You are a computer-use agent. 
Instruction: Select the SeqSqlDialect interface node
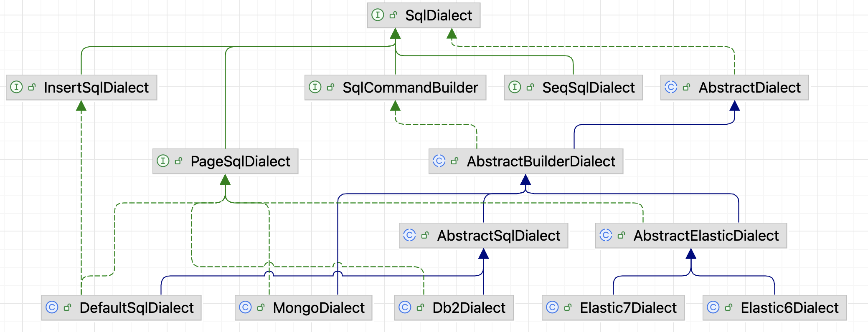[x=588, y=88]
